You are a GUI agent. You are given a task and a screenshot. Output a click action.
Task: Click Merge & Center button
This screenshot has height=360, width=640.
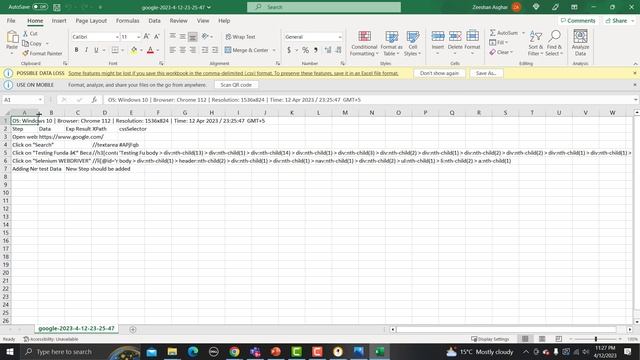[x=247, y=50]
